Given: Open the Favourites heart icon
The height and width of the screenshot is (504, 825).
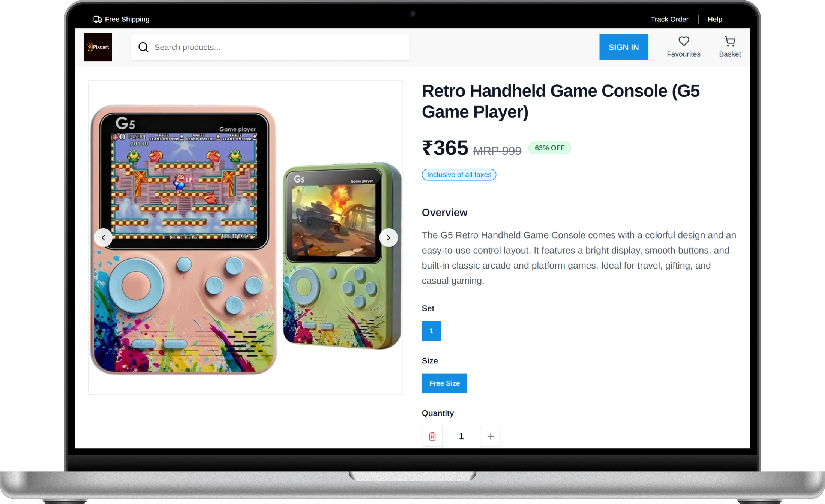Looking at the screenshot, I should (x=684, y=41).
